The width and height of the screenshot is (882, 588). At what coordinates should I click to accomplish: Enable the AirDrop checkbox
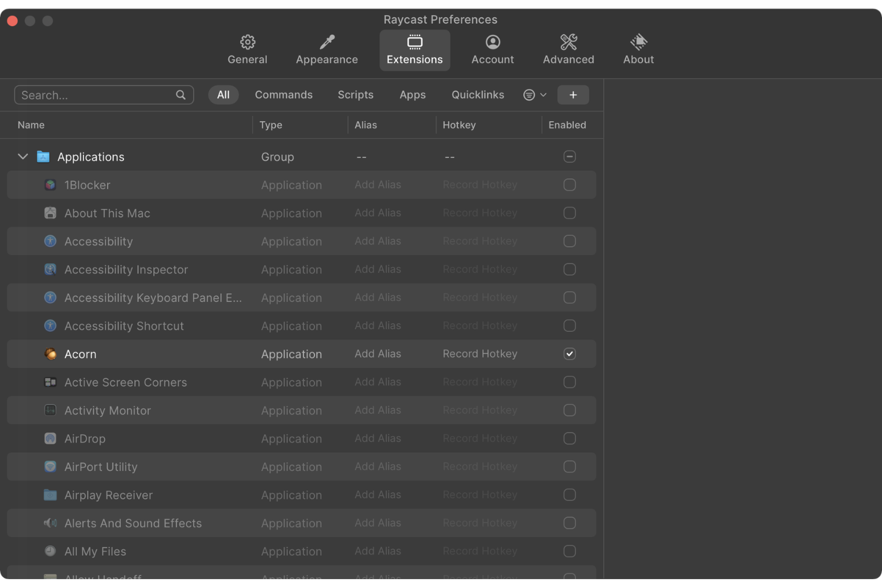pos(570,438)
